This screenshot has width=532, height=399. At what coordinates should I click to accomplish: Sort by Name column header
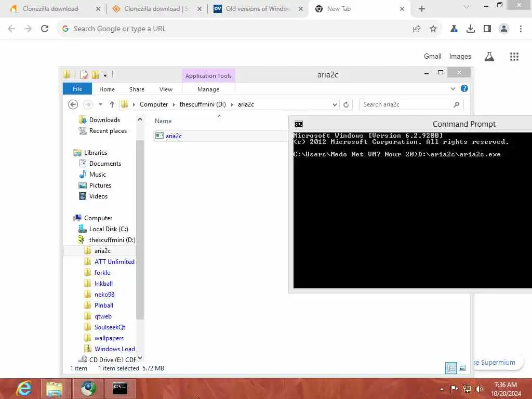click(163, 121)
